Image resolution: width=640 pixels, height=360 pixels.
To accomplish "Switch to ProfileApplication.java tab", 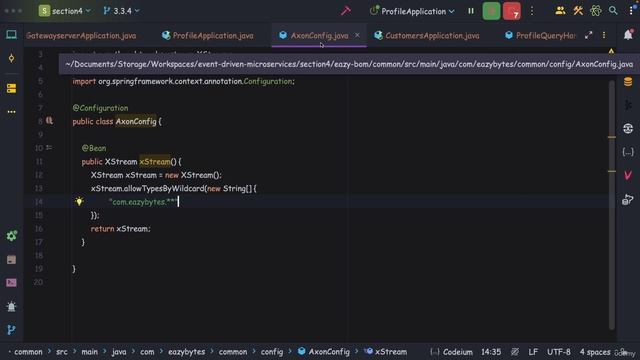I will [208, 36].
